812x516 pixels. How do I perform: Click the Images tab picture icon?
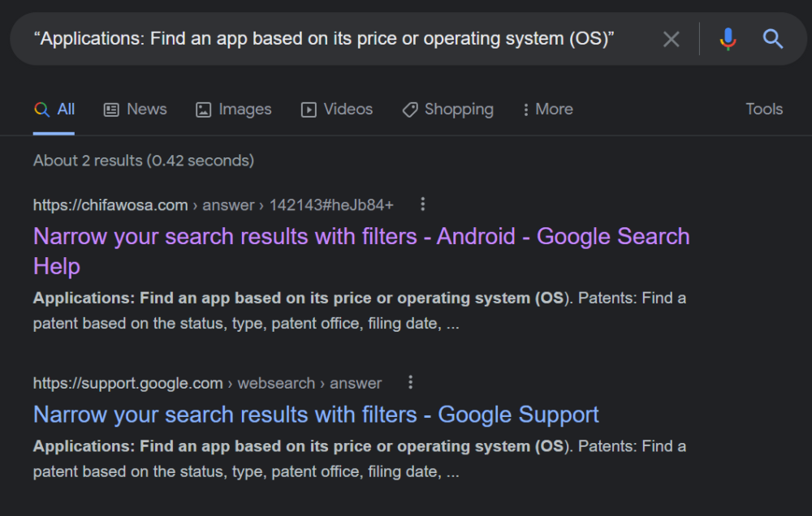click(204, 110)
